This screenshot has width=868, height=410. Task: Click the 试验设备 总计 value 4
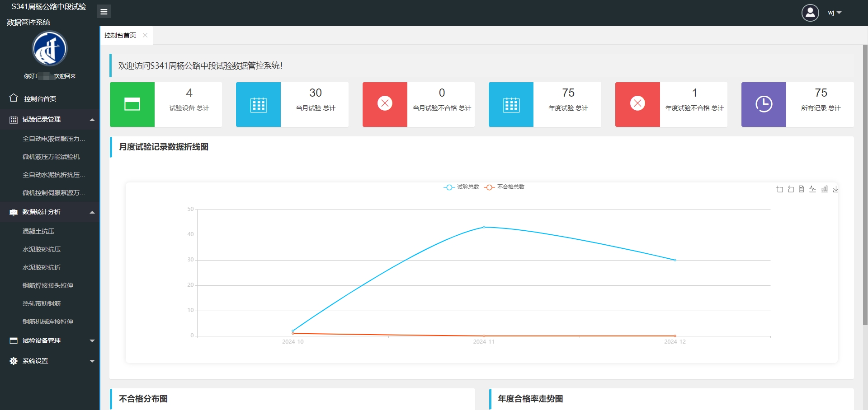tap(189, 93)
